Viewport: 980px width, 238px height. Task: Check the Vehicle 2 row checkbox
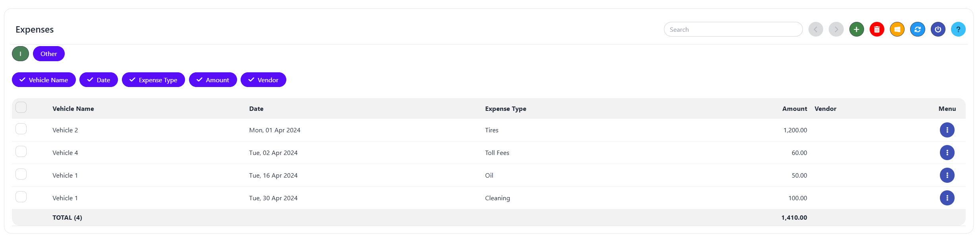click(21, 129)
